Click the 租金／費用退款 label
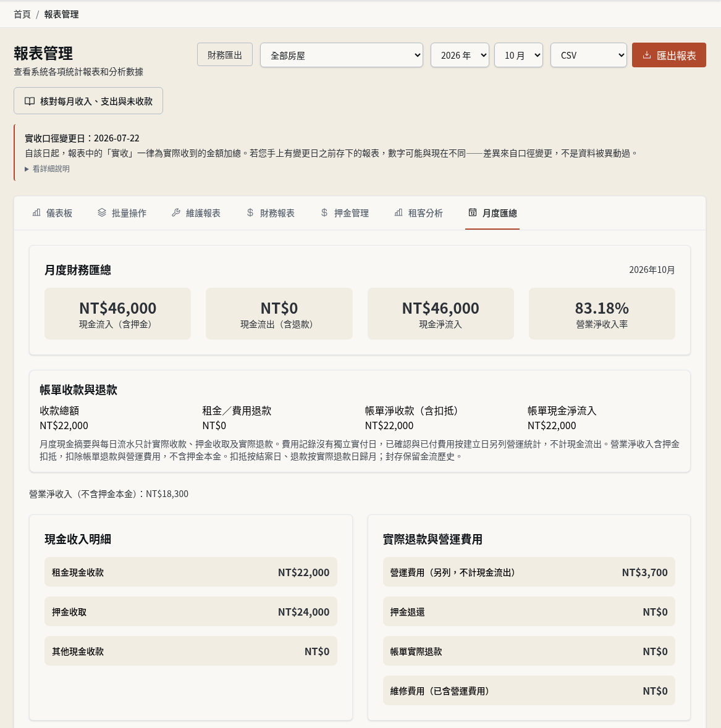 pyautogui.click(x=237, y=411)
